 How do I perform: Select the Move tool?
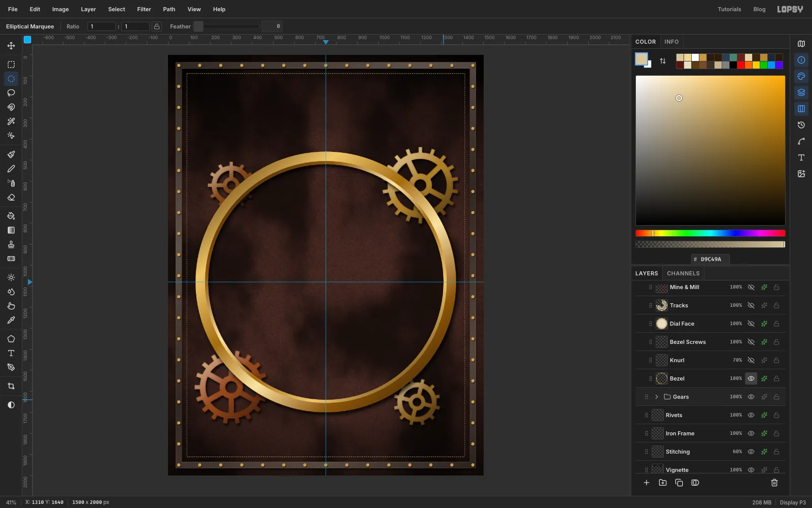[11, 46]
